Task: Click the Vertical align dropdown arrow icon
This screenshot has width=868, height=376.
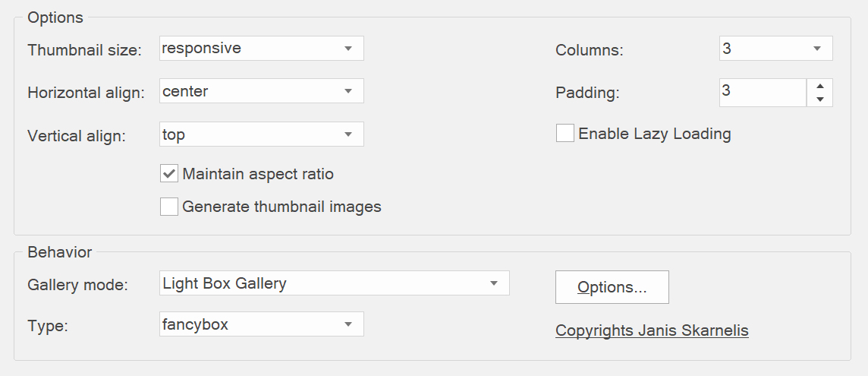Action: click(348, 134)
